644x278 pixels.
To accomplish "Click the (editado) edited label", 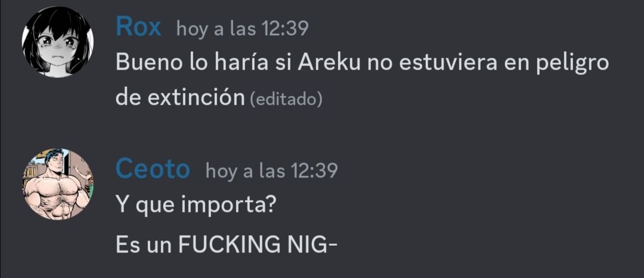I will 286,99.
